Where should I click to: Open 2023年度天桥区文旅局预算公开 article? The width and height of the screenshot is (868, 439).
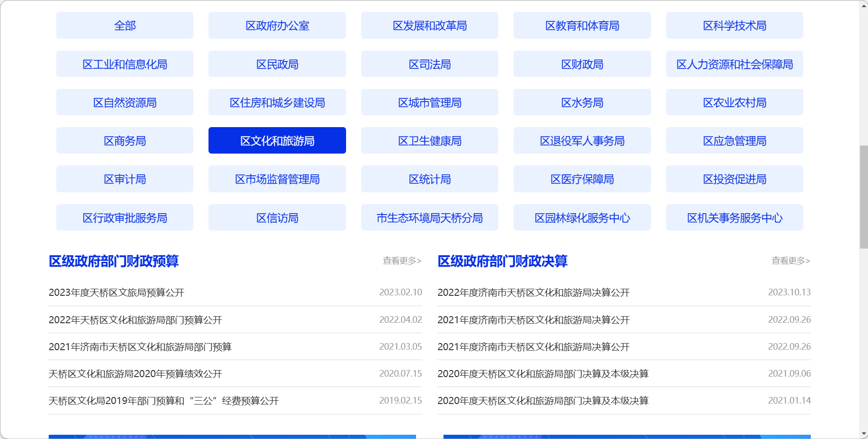pos(116,293)
